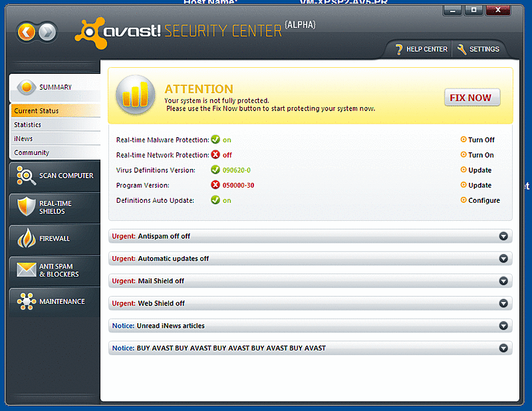The height and width of the screenshot is (411, 532).
Task: Minimize the avast Security Center window
Action: [x=452, y=10]
